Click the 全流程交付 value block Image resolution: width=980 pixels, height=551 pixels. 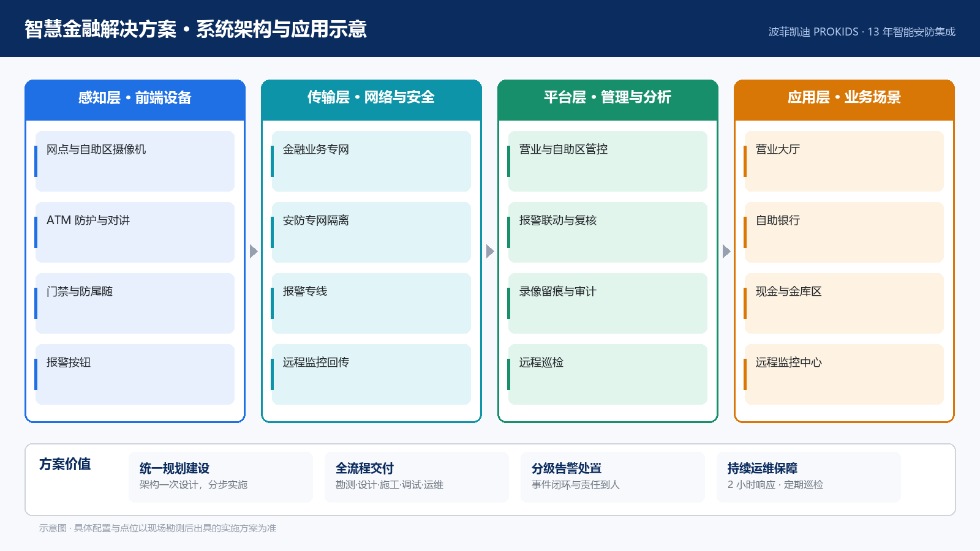coord(417,477)
